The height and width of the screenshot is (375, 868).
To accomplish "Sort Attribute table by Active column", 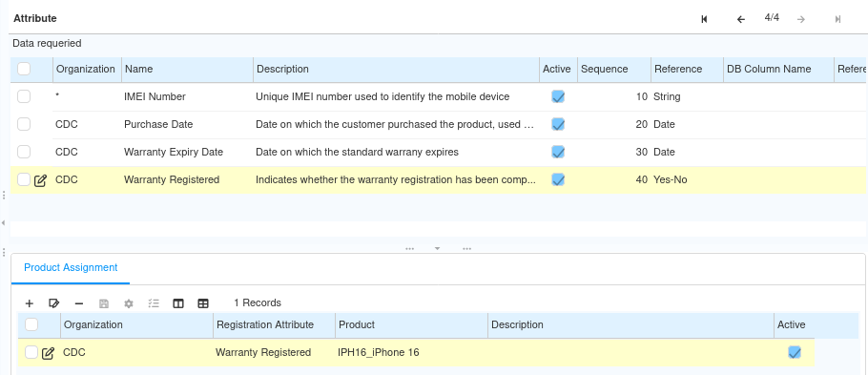I will [558, 70].
